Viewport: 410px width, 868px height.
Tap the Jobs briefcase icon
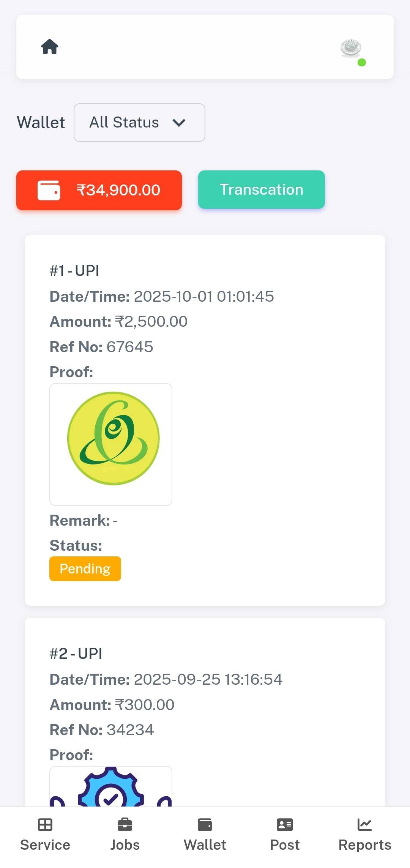(125, 825)
